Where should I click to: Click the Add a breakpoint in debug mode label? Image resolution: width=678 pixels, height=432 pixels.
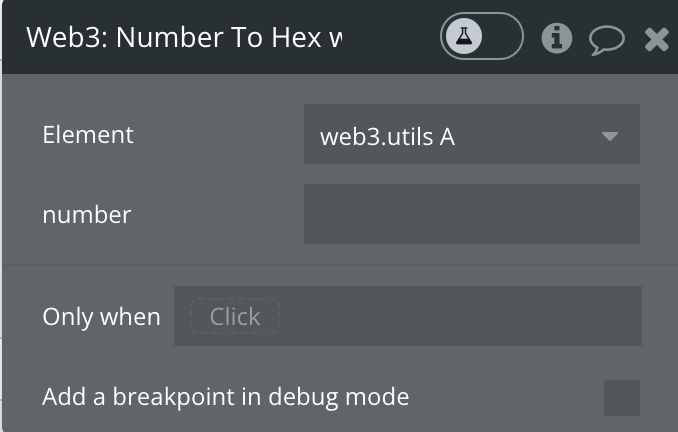click(226, 397)
